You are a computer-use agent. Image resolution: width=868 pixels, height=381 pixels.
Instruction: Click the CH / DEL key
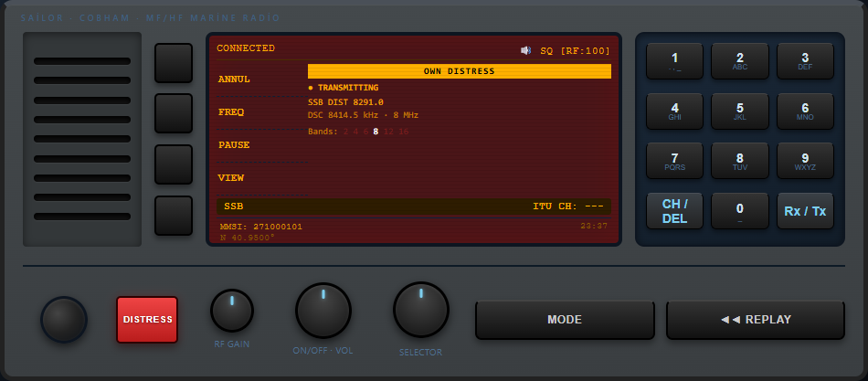tap(674, 211)
